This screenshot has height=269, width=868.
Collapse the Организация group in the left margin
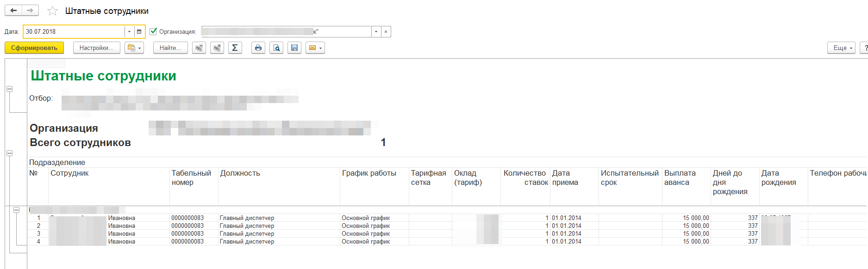click(9, 153)
